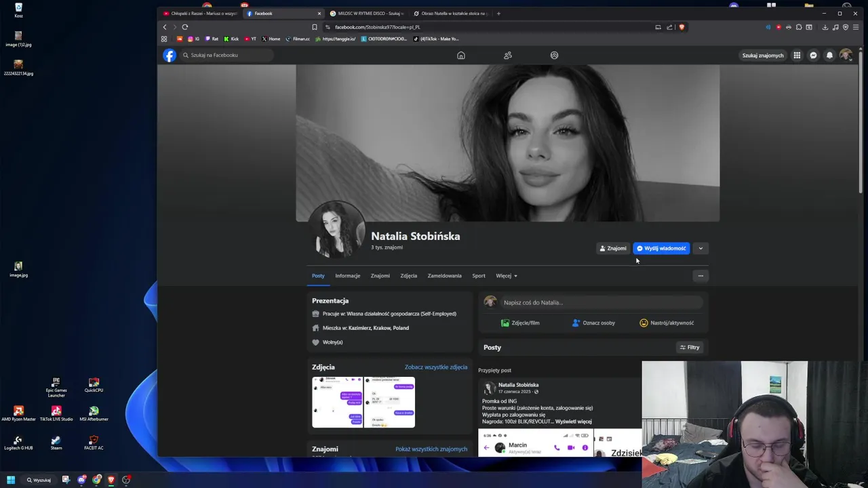Open the three-dot profile options menu
The height and width of the screenshot is (488, 868).
pos(701,276)
